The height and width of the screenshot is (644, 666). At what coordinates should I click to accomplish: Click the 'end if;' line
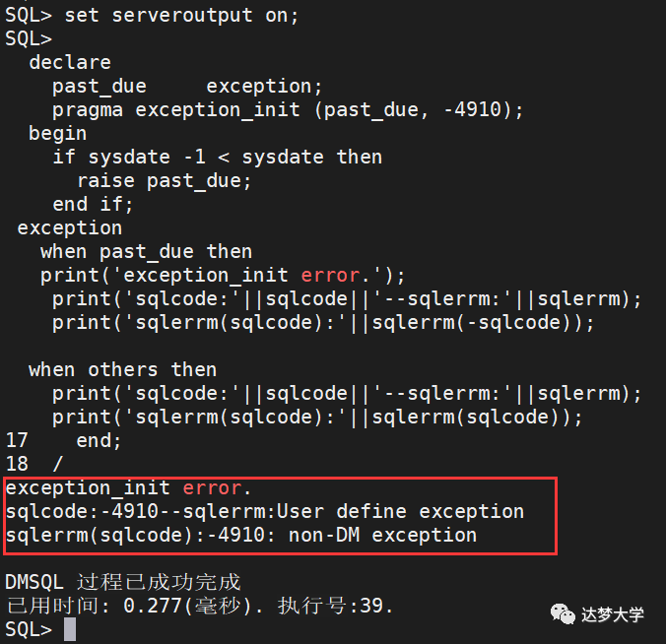tap(93, 204)
